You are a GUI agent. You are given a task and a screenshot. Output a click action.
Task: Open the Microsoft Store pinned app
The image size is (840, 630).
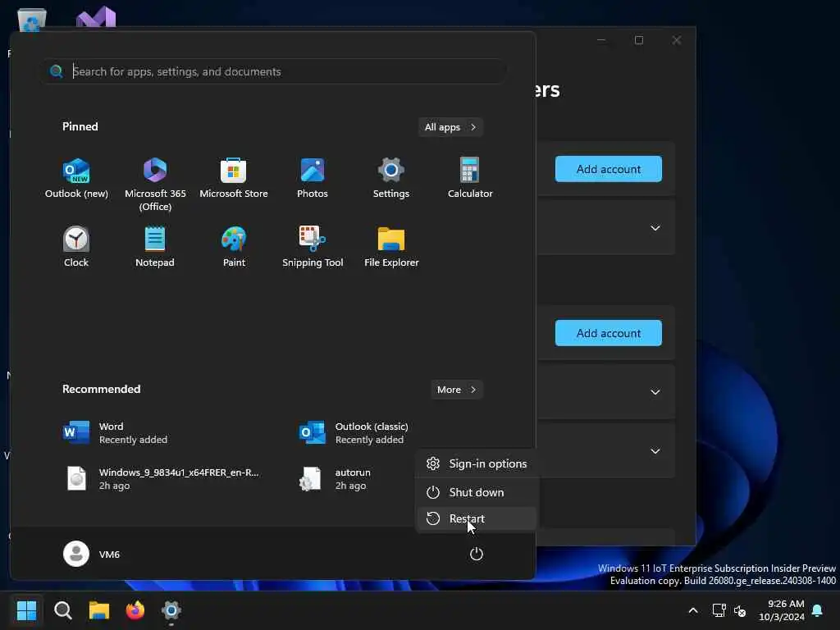pyautogui.click(x=234, y=179)
